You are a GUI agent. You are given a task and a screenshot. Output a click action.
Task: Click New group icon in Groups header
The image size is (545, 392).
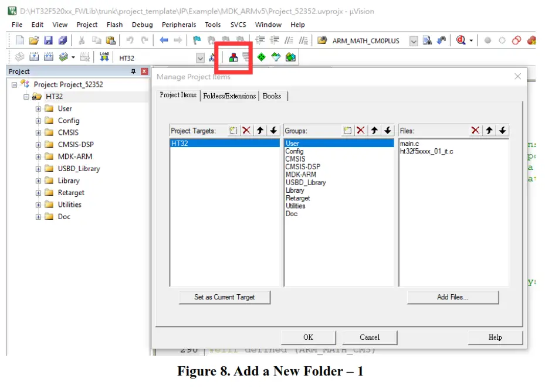347,131
